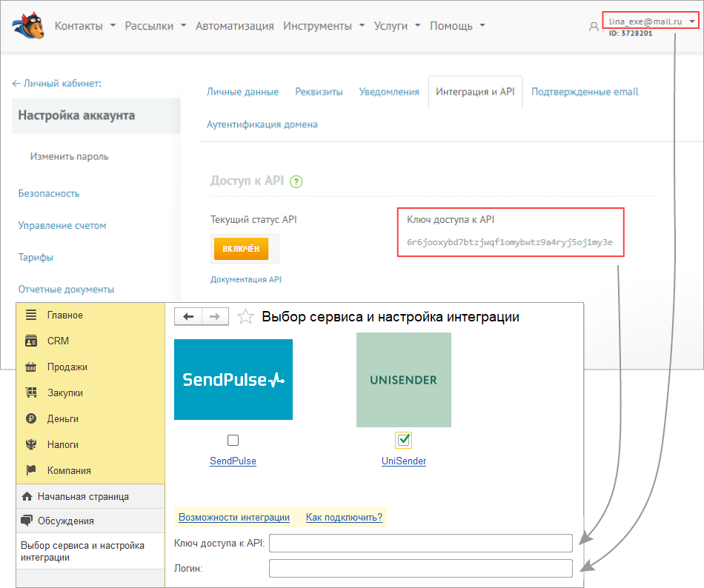Open Изменить пароль in sidebar

click(x=69, y=156)
